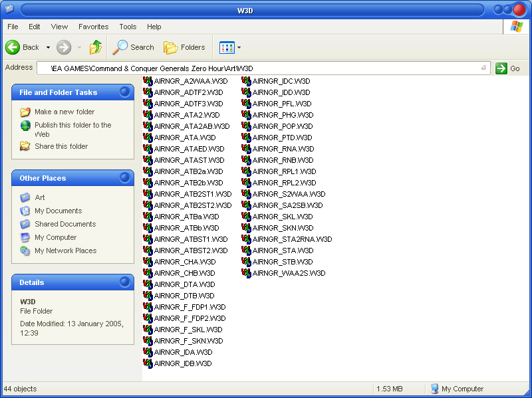Click the Back arrow icon

[13, 47]
